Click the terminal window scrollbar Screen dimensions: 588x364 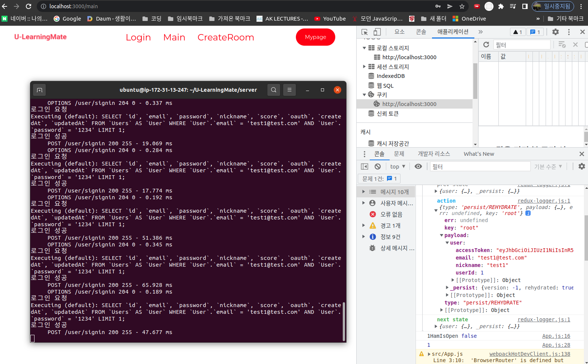[x=344, y=321]
